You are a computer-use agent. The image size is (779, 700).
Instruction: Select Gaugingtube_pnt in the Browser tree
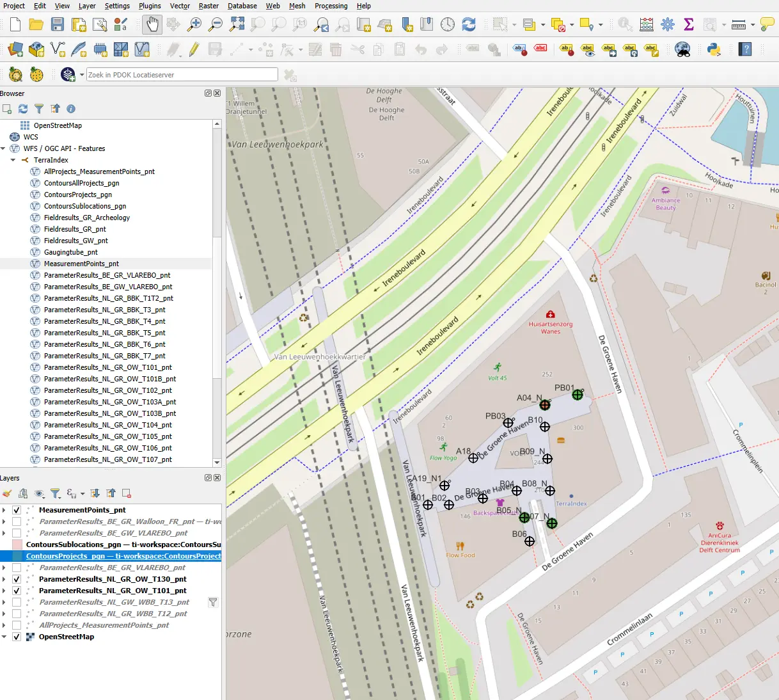pyautogui.click(x=70, y=252)
